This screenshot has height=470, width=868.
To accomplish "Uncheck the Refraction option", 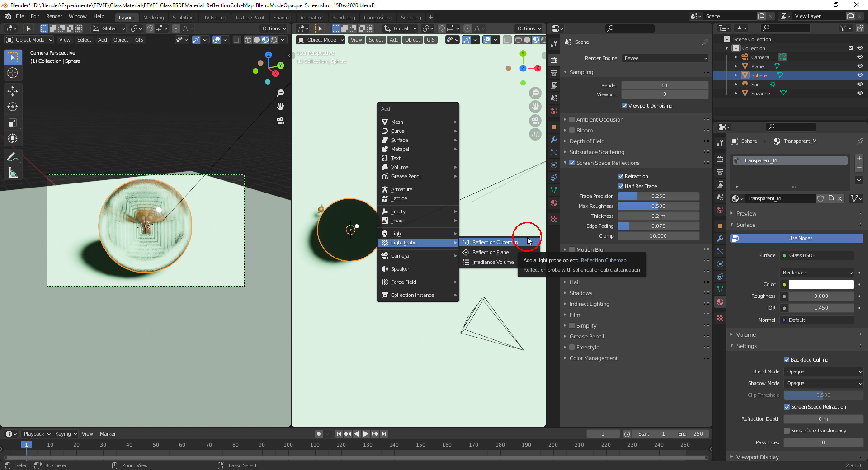I will tap(621, 176).
